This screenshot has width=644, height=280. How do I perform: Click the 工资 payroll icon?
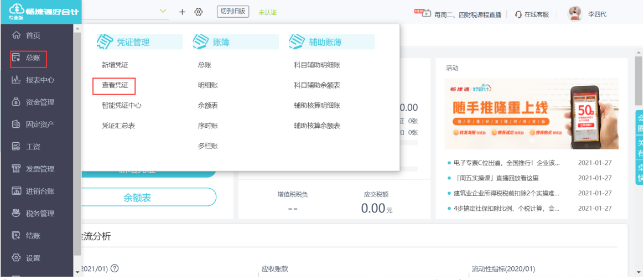[17, 147]
